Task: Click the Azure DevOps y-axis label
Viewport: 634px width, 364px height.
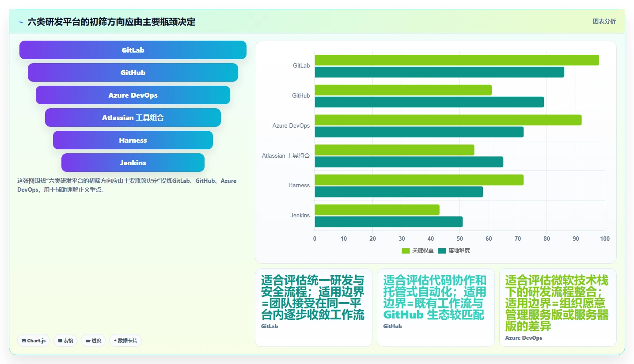Action: click(x=291, y=126)
